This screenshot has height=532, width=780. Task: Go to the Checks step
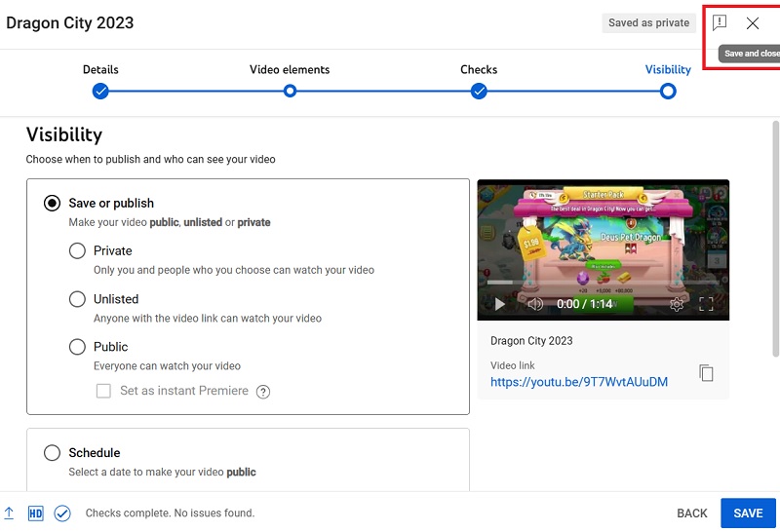tap(479, 69)
